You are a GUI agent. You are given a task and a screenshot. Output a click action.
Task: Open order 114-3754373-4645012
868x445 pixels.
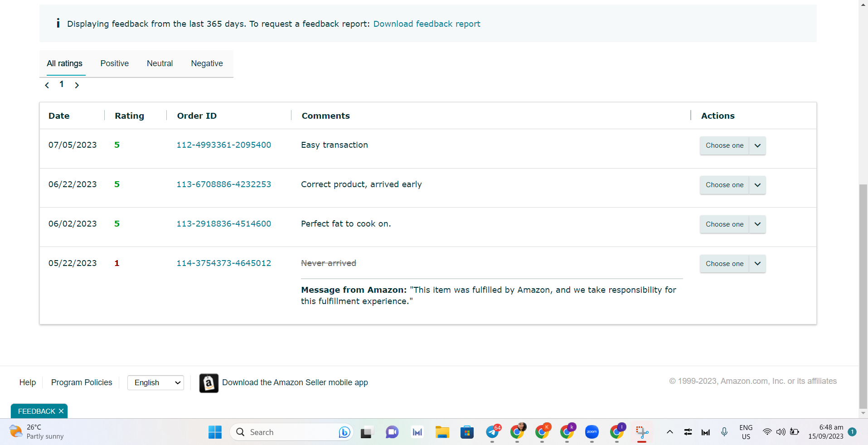[x=224, y=263]
